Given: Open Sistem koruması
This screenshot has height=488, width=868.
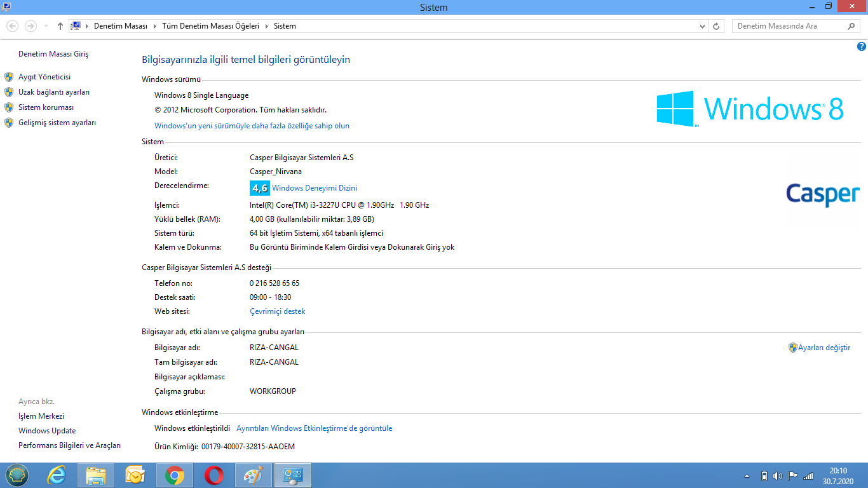Looking at the screenshot, I should pyautogui.click(x=46, y=107).
